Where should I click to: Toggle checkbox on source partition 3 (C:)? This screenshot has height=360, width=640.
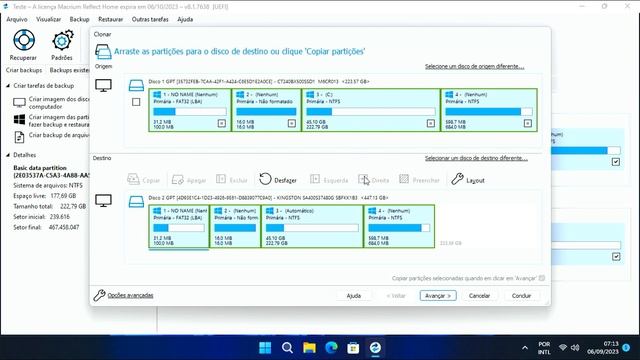(x=431, y=123)
